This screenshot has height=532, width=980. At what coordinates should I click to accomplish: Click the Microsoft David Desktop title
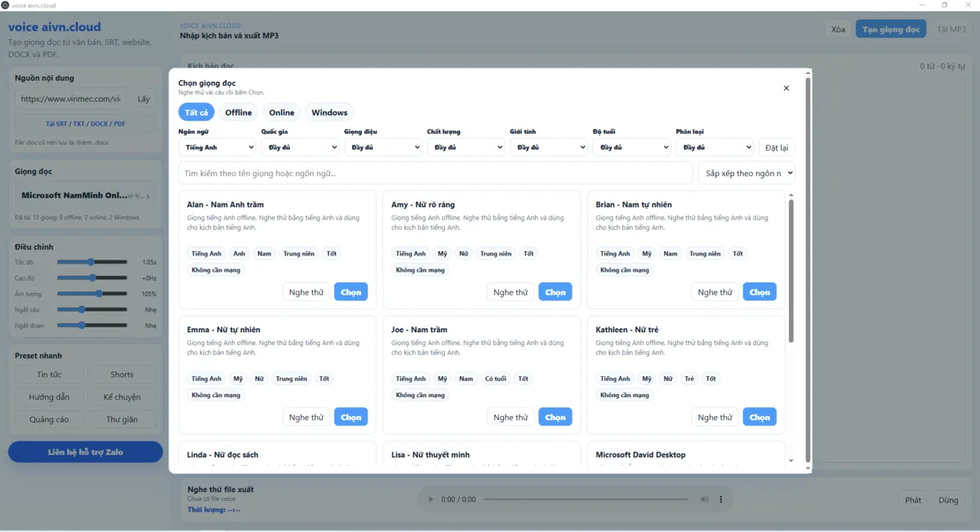[x=640, y=454]
